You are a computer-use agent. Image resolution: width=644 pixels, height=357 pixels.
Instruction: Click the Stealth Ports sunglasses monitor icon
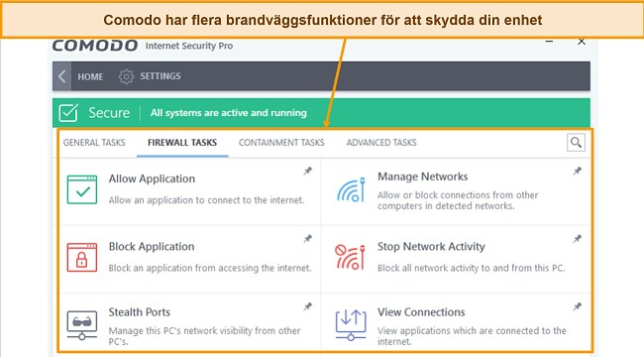click(82, 325)
